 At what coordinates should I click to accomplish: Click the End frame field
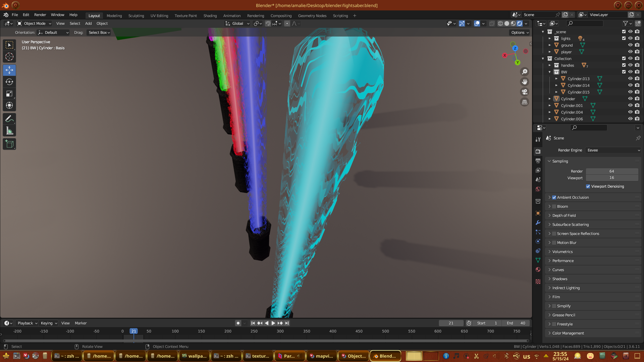click(x=516, y=323)
